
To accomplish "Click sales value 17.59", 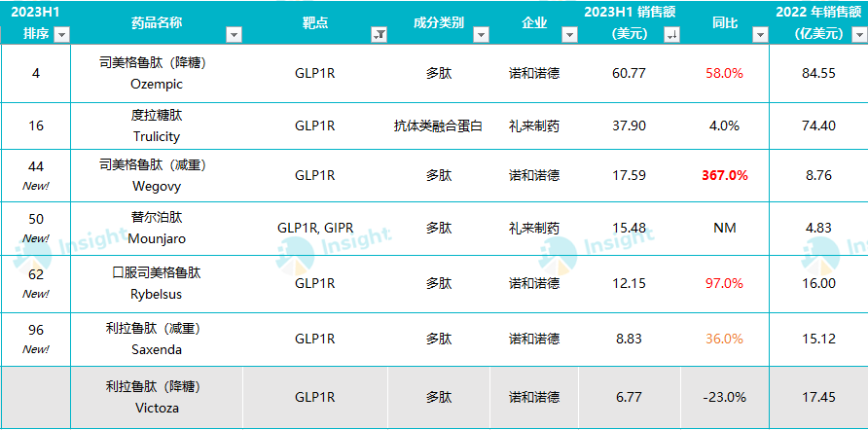I will coord(630,175).
